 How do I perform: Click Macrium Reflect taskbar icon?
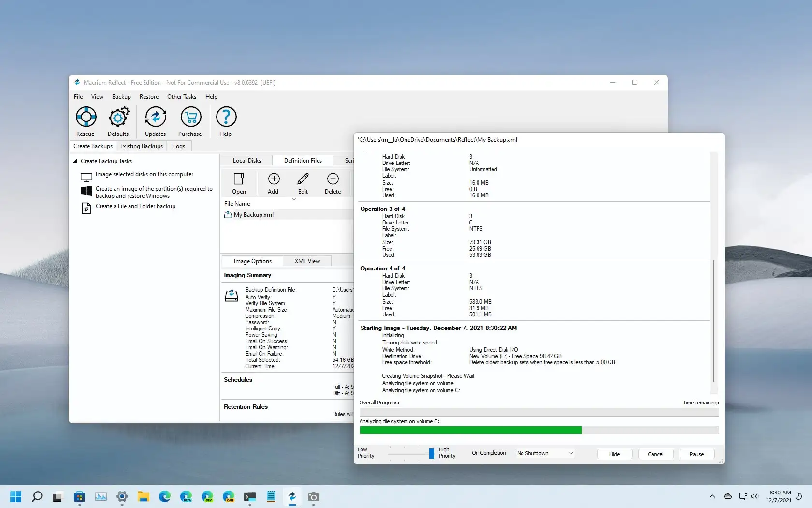[x=292, y=496]
